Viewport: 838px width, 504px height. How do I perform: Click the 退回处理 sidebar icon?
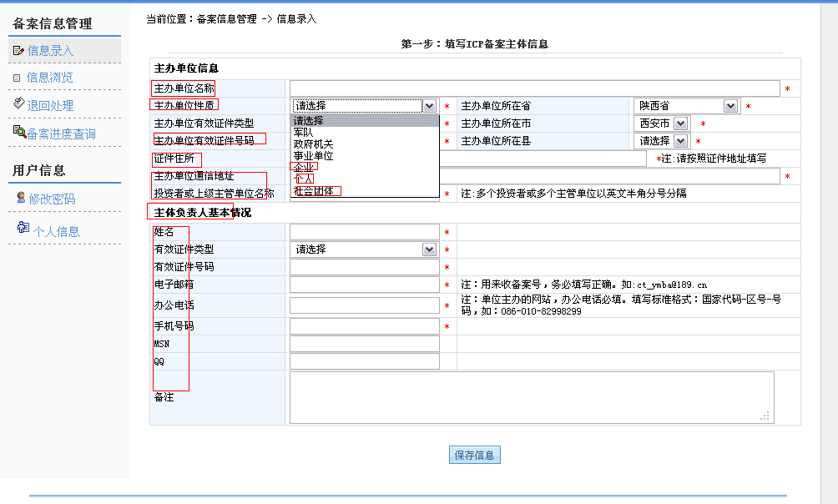(x=19, y=103)
